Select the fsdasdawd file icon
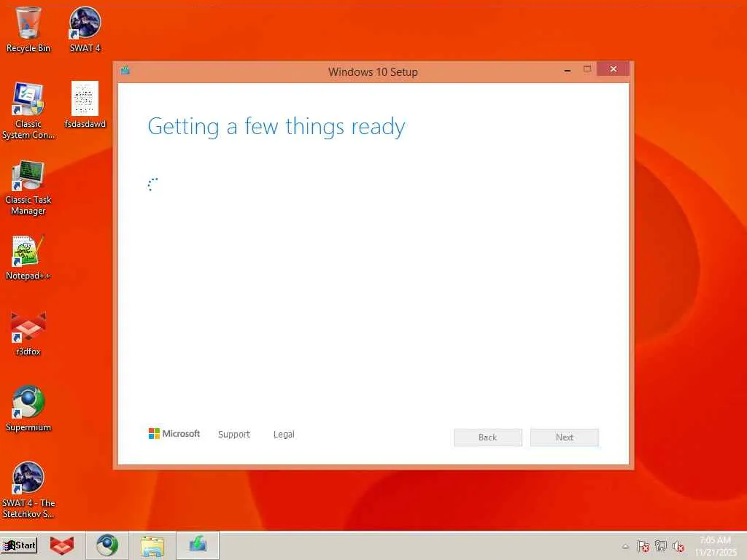Image resolution: width=747 pixels, height=560 pixels. tap(85, 105)
